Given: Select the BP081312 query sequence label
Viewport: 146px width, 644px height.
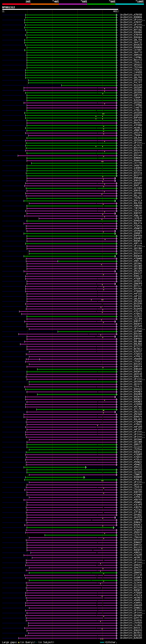Looking at the screenshot, I should click(8, 7).
